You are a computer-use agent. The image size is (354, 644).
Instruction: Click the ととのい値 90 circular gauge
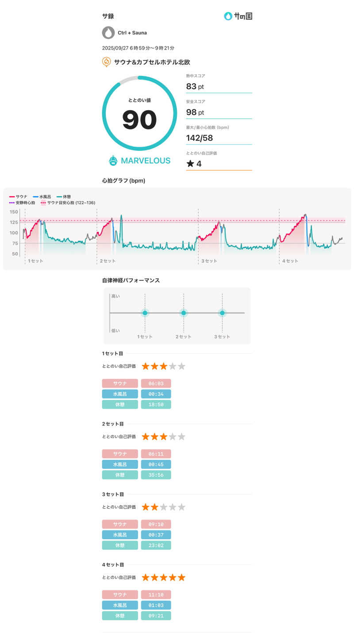point(139,114)
